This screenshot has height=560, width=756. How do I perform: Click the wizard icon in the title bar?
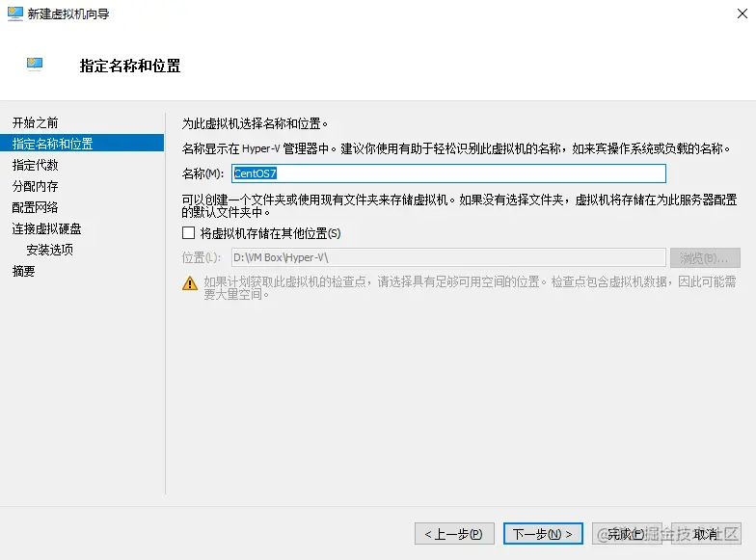15,13
